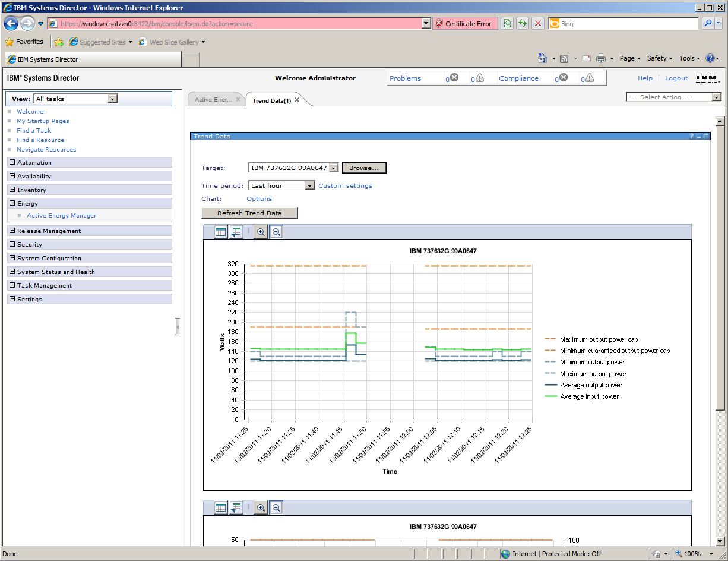Show table view in second chart toolbar
728x561 pixels.
pyautogui.click(x=220, y=508)
